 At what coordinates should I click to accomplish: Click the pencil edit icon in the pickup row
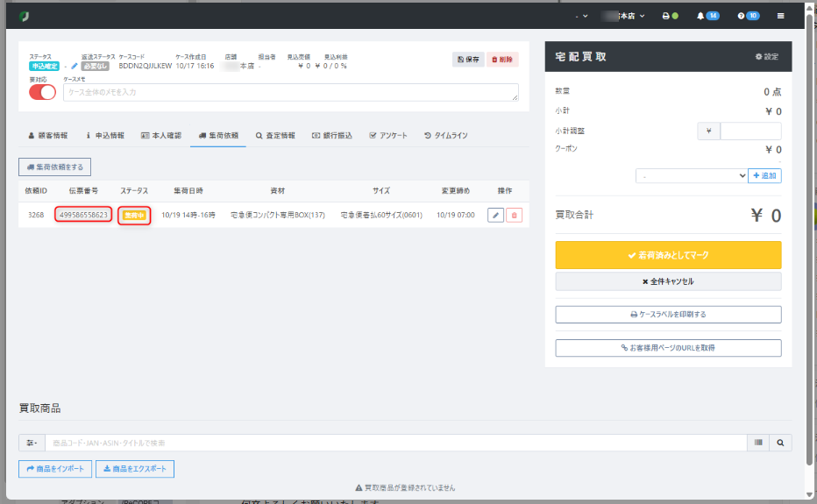tap(495, 215)
